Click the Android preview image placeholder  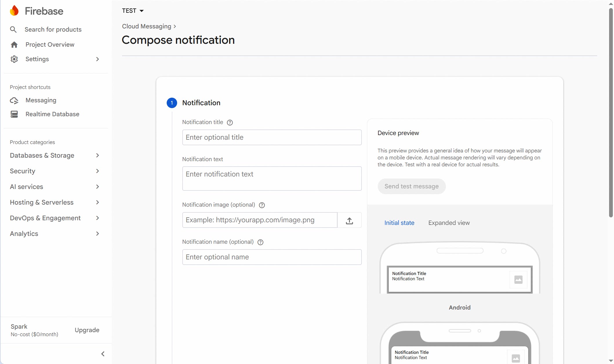pos(518,280)
